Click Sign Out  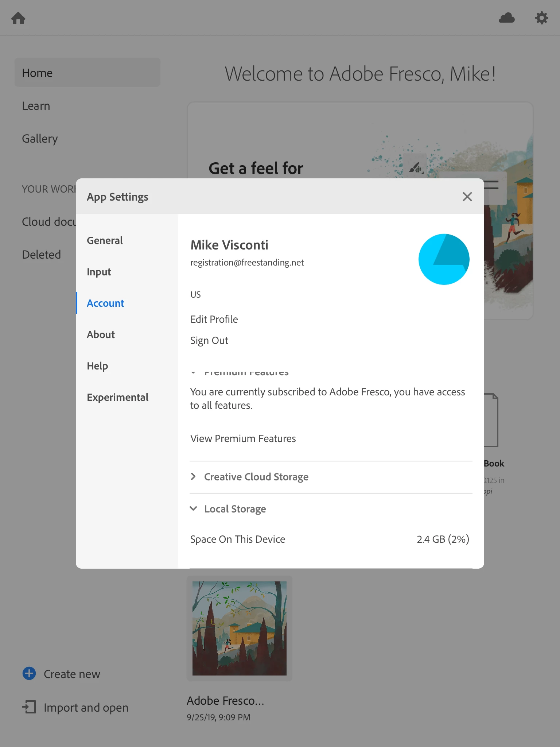tap(209, 340)
